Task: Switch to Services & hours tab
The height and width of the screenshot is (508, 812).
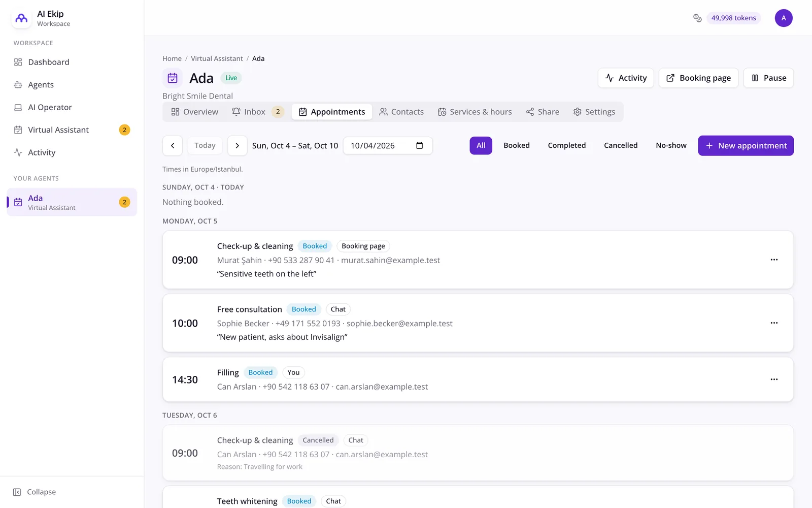Action: tap(475, 112)
